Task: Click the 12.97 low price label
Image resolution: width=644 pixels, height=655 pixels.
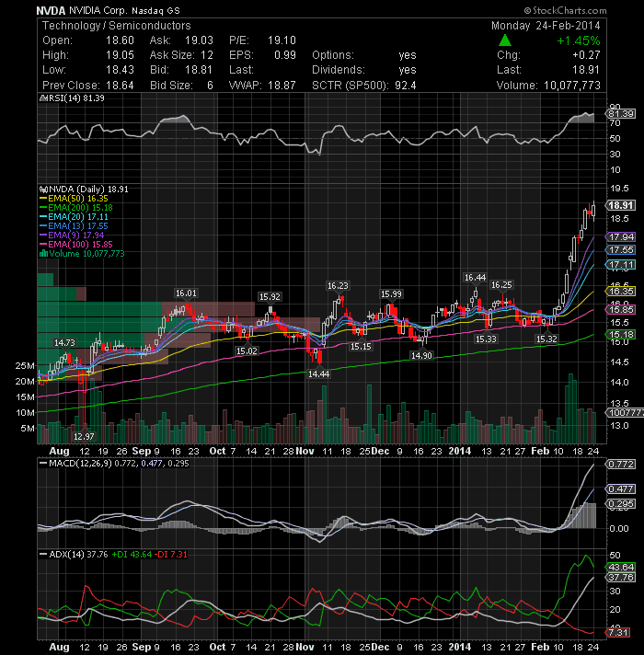Action: point(84,437)
